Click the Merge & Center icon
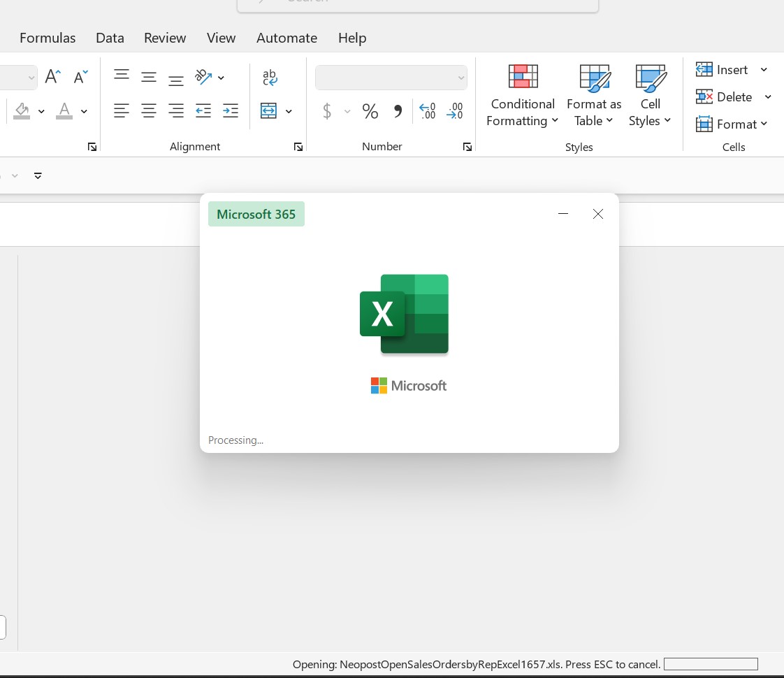Image resolution: width=784 pixels, height=678 pixels. click(268, 110)
